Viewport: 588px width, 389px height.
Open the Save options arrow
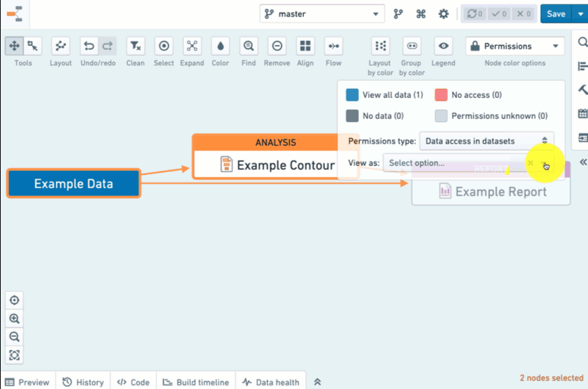tap(580, 14)
